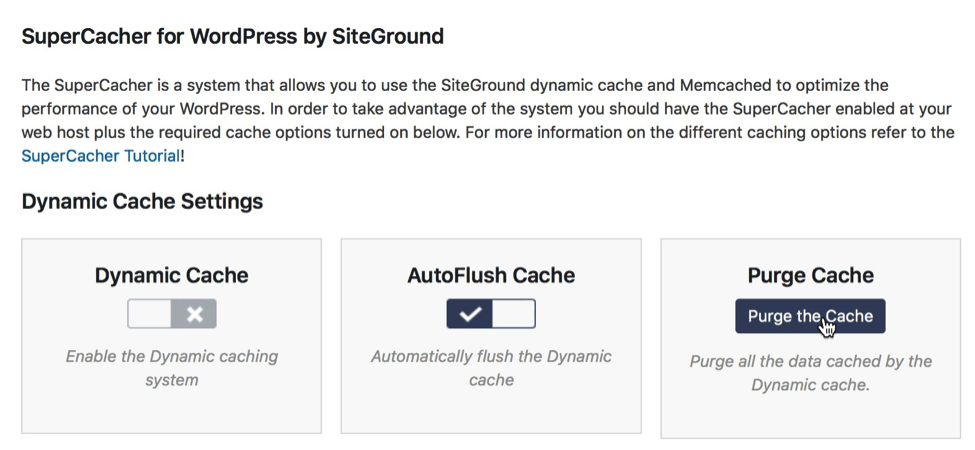
Task: Click the Purge the Cache button
Action: (x=810, y=316)
